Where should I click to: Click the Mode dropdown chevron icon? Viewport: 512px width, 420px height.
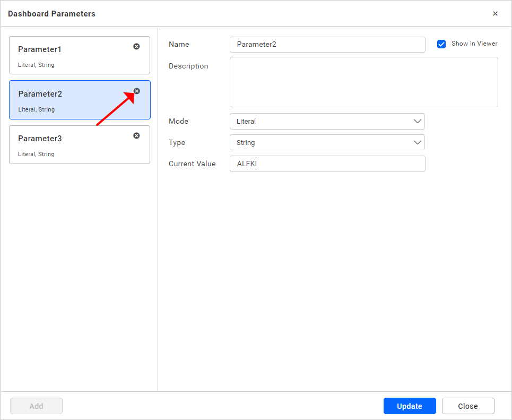417,121
